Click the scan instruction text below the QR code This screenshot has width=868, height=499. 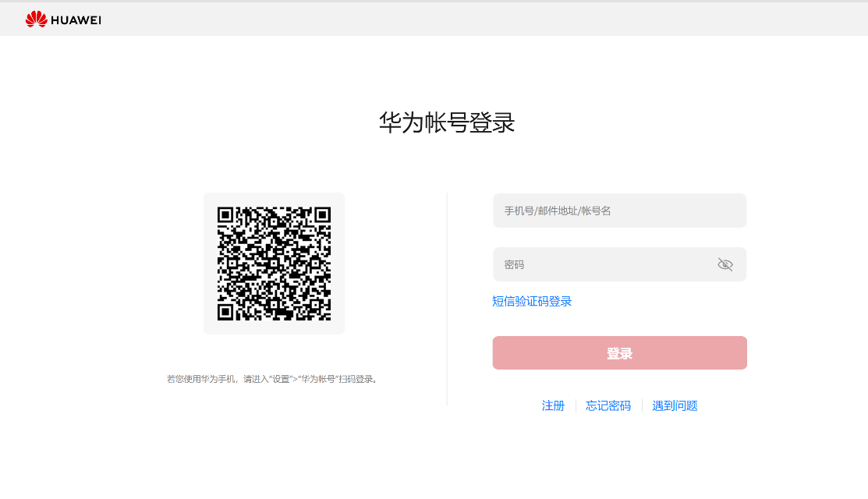pyautogui.click(x=272, y=379)
